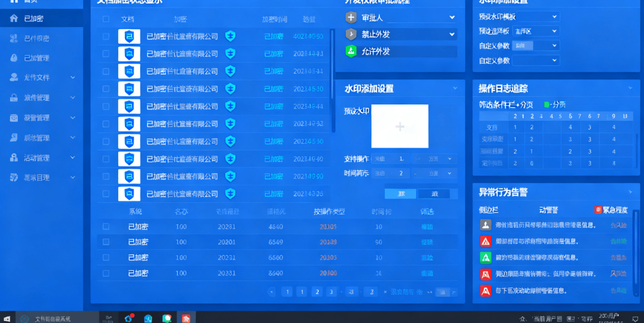
Task: Go to page 3 in the pagination bar
Action: (331, 292)
